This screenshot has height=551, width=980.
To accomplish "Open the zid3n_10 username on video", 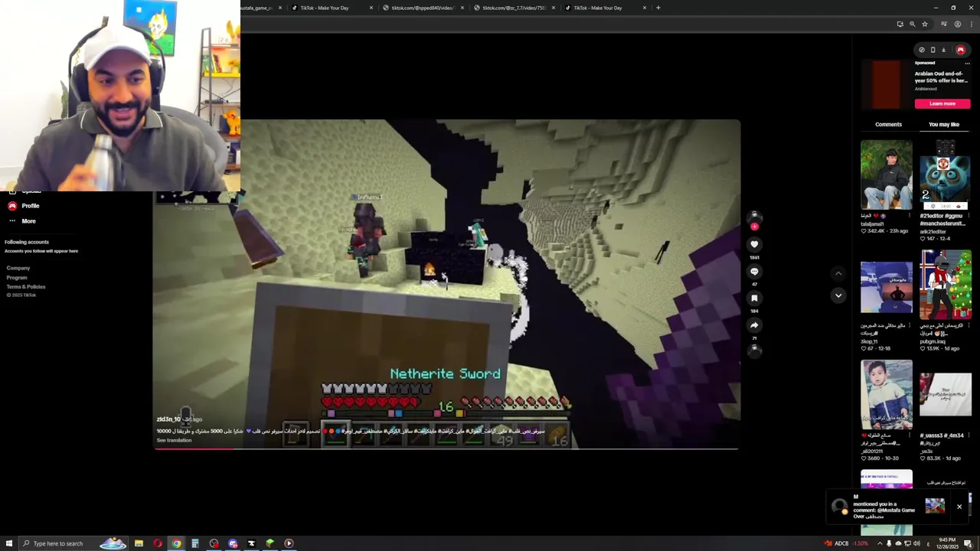I will [x=168, y=419].
